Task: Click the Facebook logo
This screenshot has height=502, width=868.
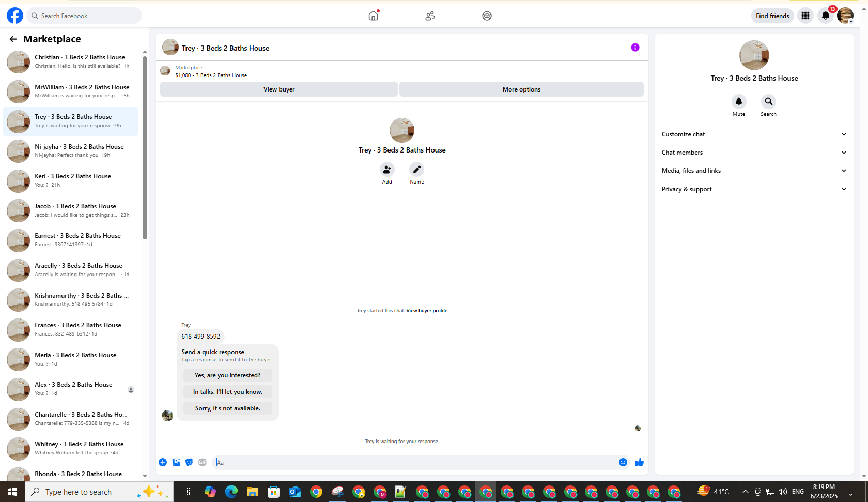Action: coord(15,16)
